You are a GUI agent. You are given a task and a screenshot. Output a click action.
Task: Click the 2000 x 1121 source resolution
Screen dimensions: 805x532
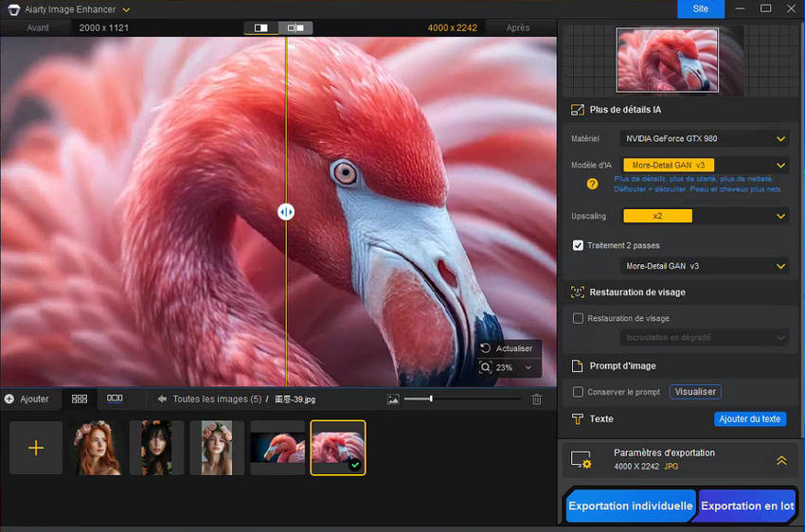[x=104, y=27]
